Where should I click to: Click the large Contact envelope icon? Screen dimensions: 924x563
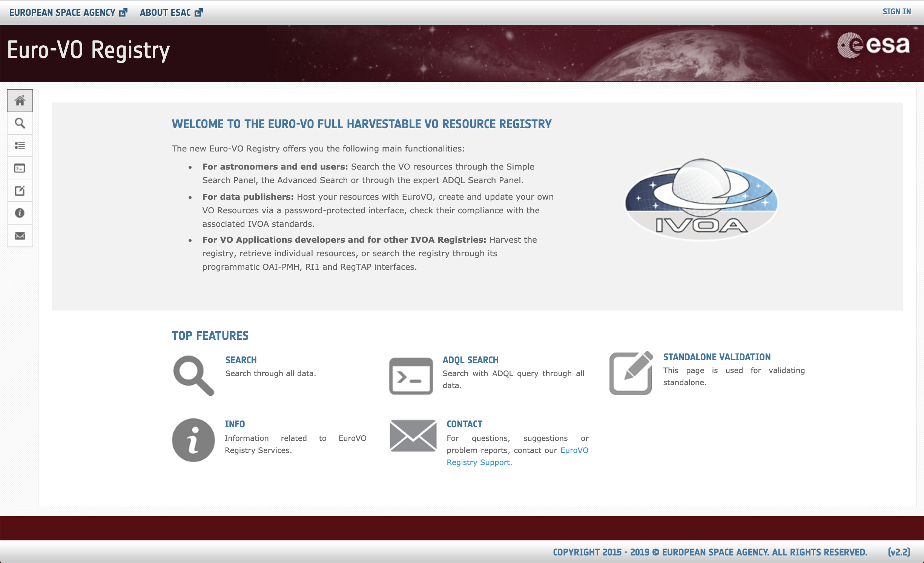(413, 436)
